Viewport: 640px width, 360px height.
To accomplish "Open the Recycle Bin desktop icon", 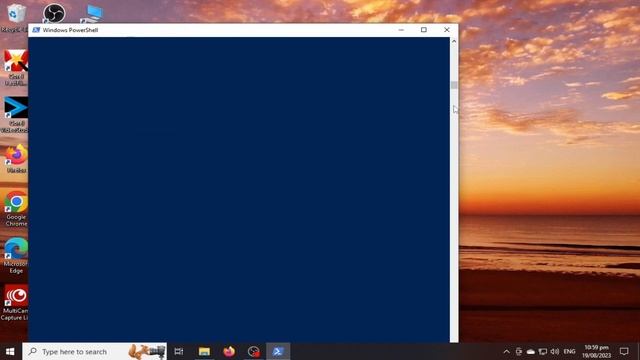I will tap(16, 16).
